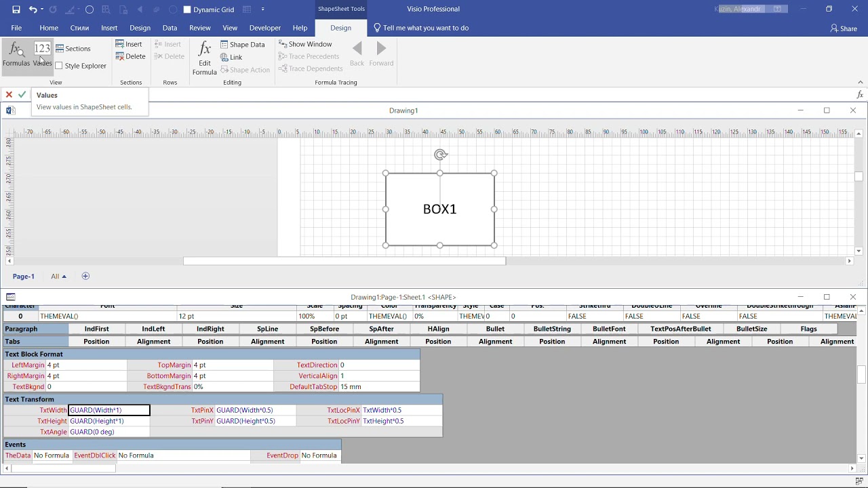Select the TxtPinY cell GUARD(Height*0.5)
868x488 pixels.
tap(255, 421)
